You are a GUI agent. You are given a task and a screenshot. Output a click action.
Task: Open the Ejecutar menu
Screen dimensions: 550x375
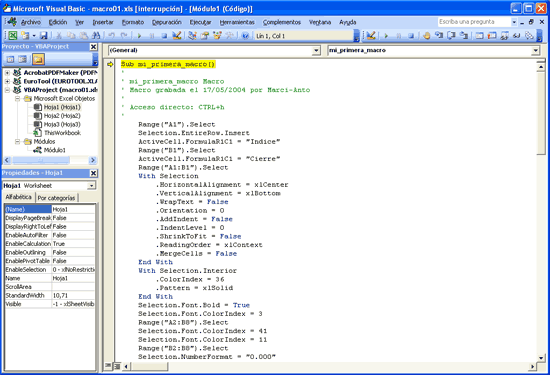[200, 22]
